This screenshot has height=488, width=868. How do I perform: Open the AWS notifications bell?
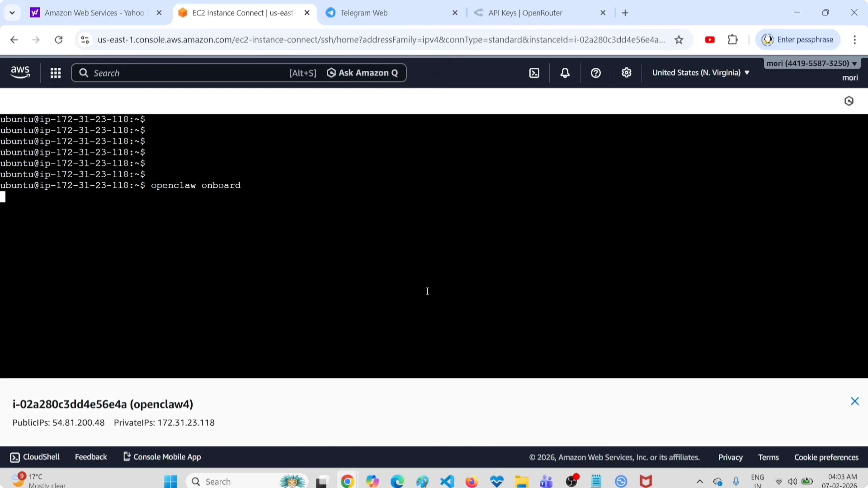coord(565,73)
